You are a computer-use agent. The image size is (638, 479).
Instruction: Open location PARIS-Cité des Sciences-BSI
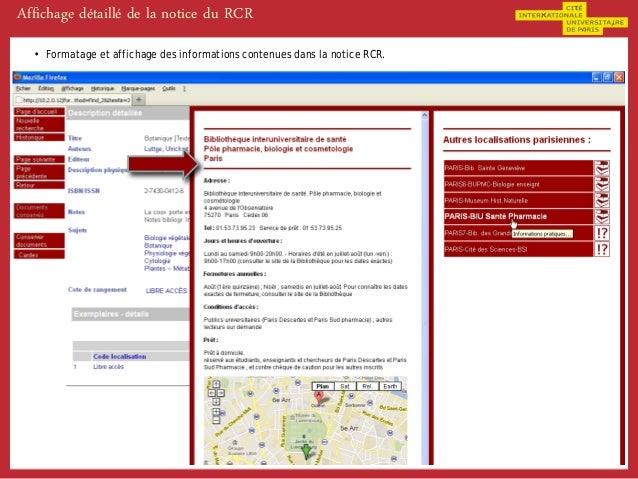click(x=519, y=249)
